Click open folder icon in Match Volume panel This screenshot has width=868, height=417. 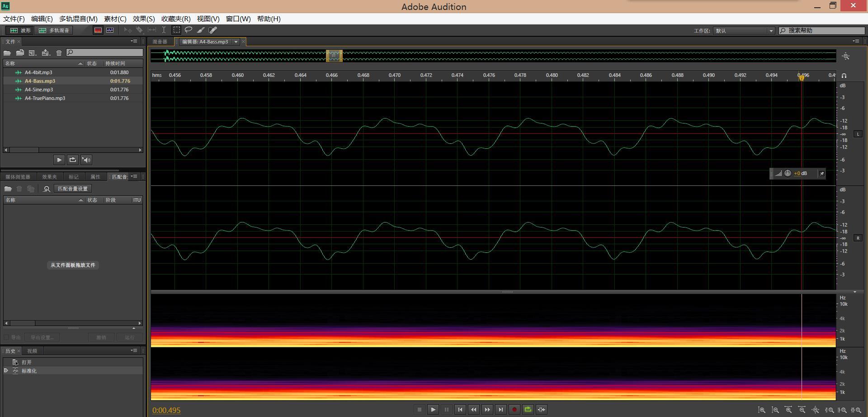[8, 189]
